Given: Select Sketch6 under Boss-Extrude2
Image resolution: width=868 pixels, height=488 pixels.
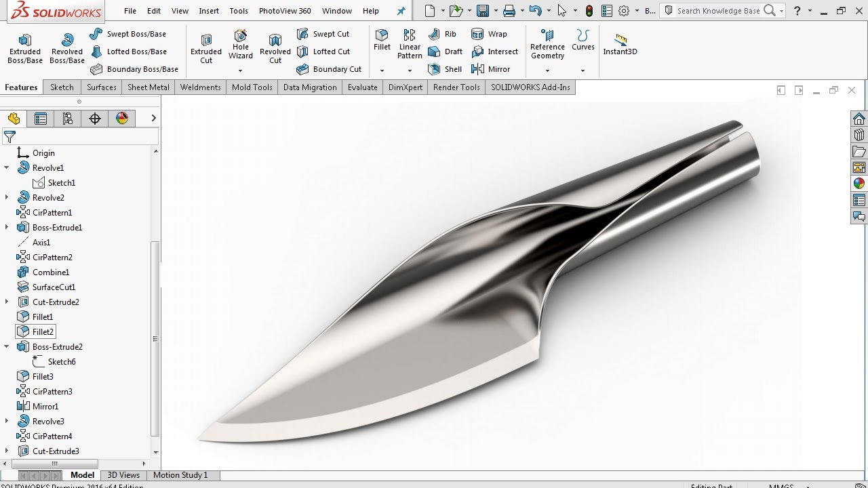Looking at the screenshot, I should 54,361.
